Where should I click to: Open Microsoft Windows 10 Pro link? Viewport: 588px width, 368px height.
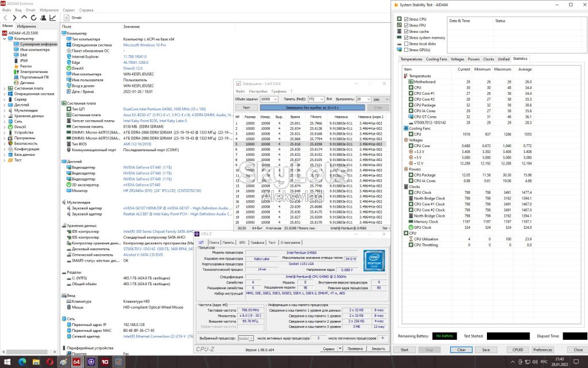click(144, 45)
